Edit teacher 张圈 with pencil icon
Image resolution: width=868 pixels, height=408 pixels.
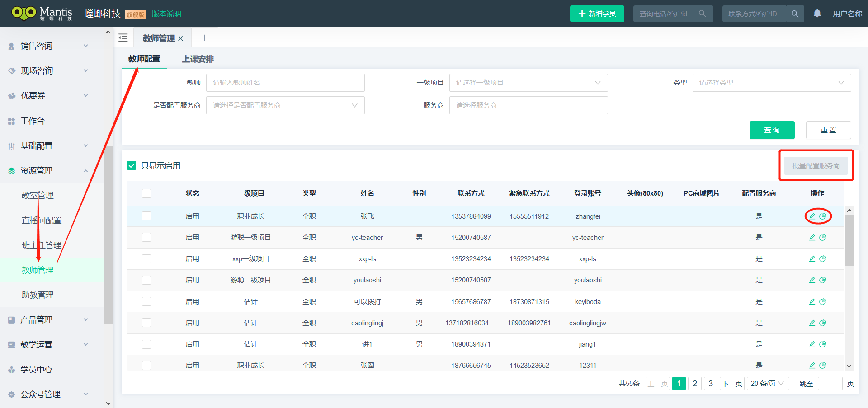[812, 366]
